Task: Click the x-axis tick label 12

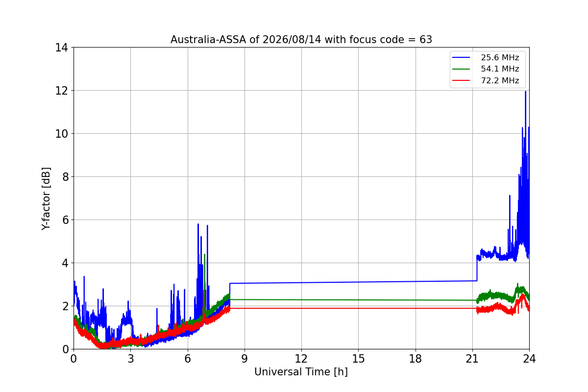Action: pyautogui.click(x=301, y=358)
